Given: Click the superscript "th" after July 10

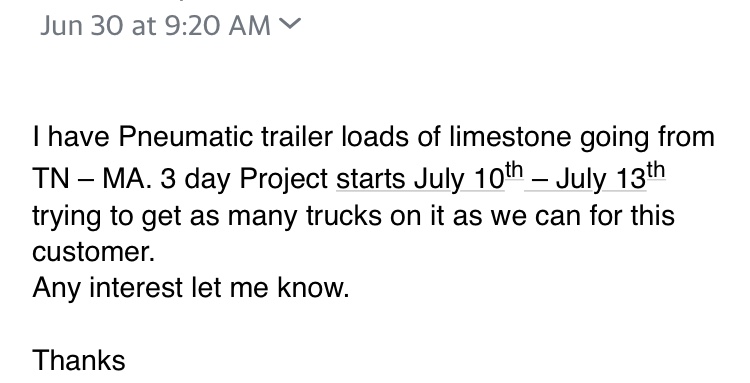Looking at the screenshot, I should pyautogui.click(x=514, y=170).
